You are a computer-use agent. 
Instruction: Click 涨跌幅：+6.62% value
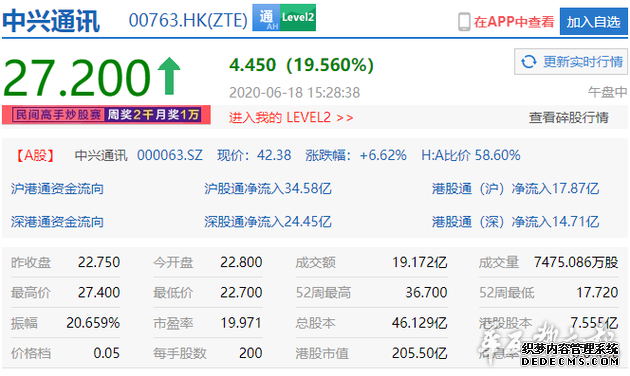[x=356, y=155]
